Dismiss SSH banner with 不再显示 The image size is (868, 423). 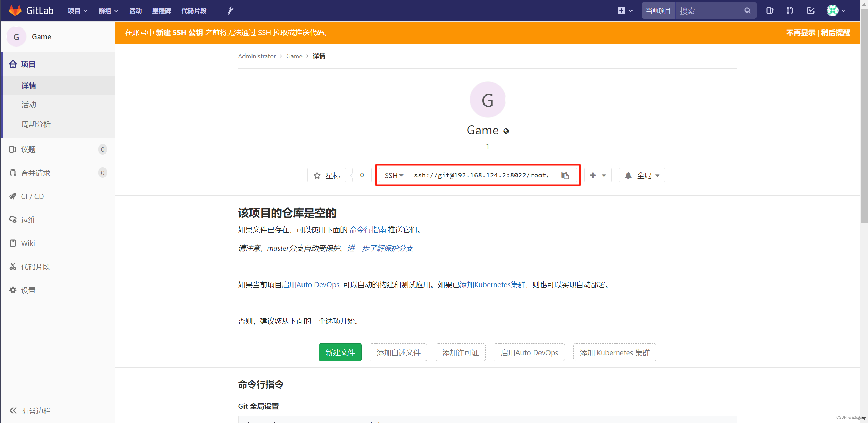[800, 33]
